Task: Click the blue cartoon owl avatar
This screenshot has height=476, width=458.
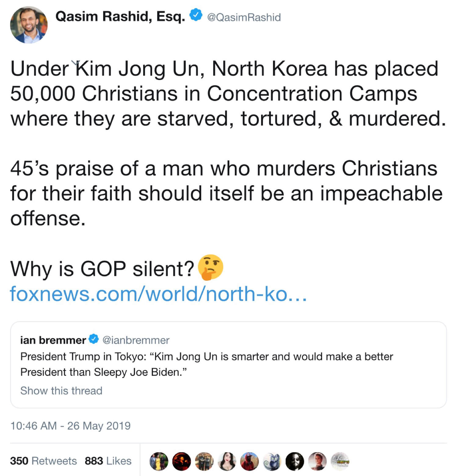Action: [x=272, y=461]
